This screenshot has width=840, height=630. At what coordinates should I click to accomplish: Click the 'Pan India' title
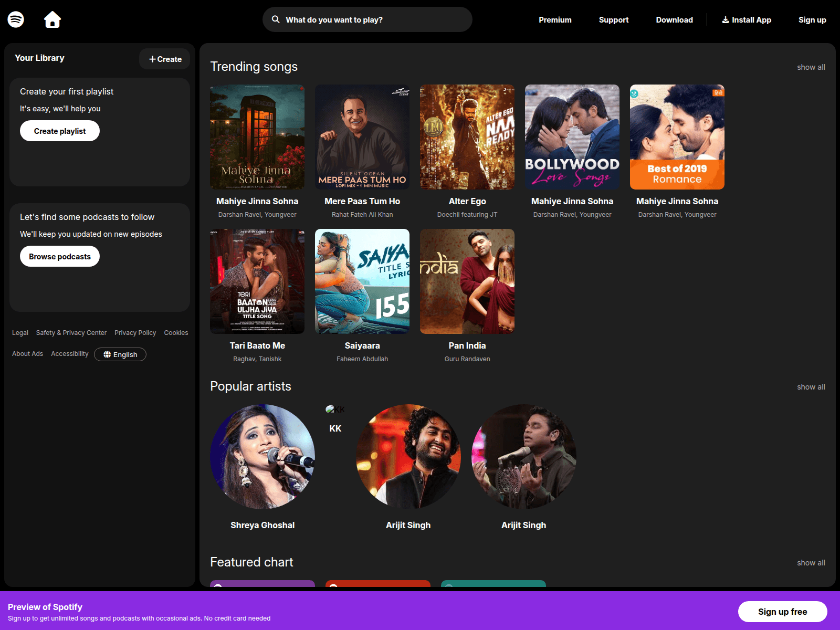[467, 345]
